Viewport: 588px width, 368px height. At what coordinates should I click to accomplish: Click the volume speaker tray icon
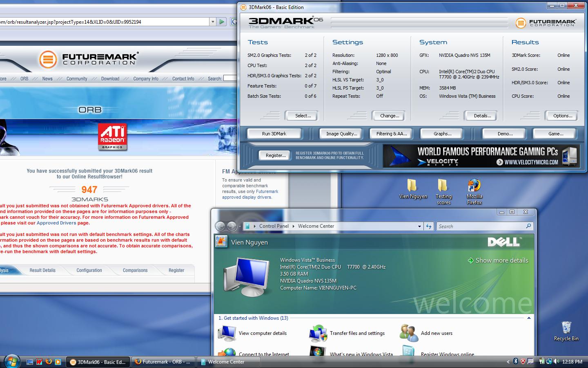556,361
